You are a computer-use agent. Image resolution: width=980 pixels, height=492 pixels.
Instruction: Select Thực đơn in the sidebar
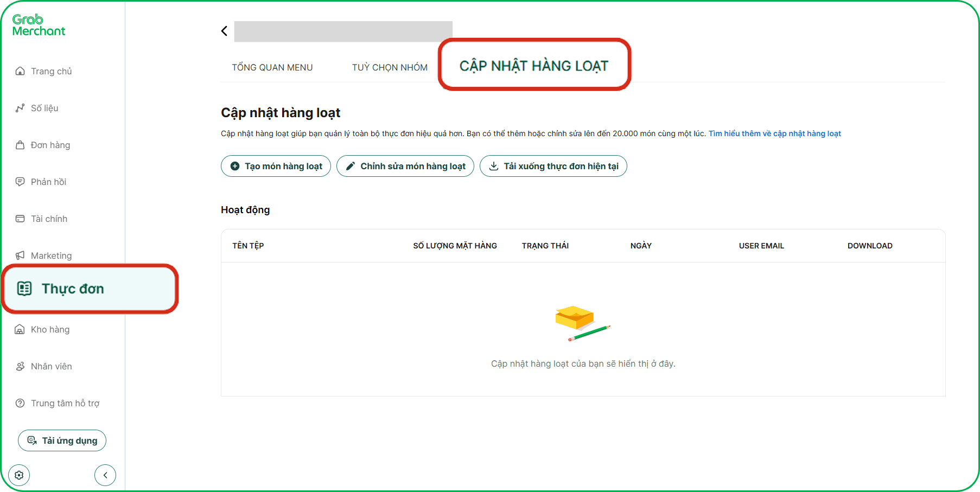click(x=72, y=289)
